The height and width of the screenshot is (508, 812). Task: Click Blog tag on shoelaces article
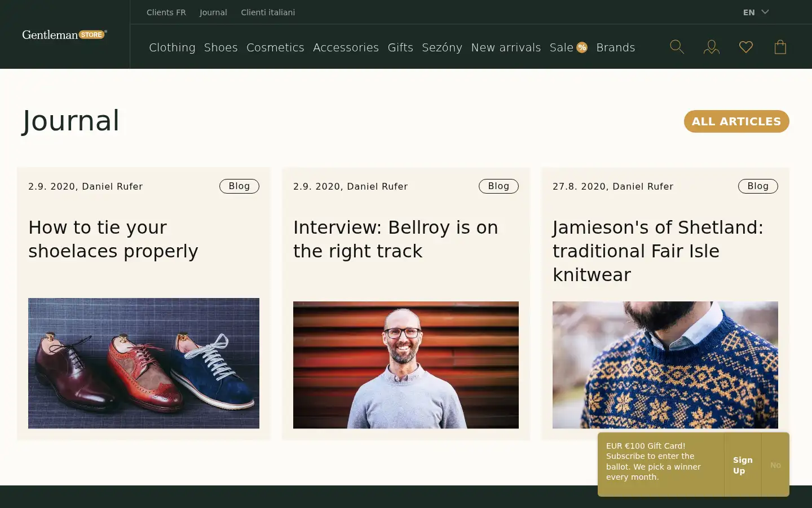click(x=239, y=186)
